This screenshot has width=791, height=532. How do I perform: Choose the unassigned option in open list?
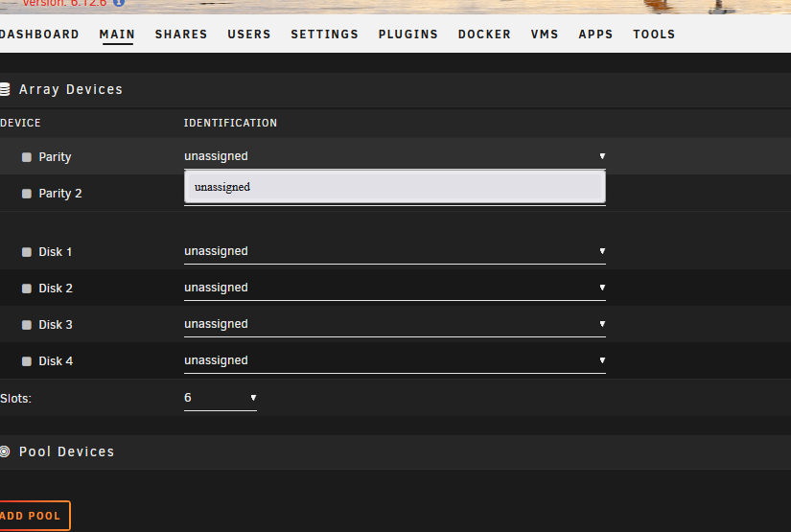[x=394, y=187]
